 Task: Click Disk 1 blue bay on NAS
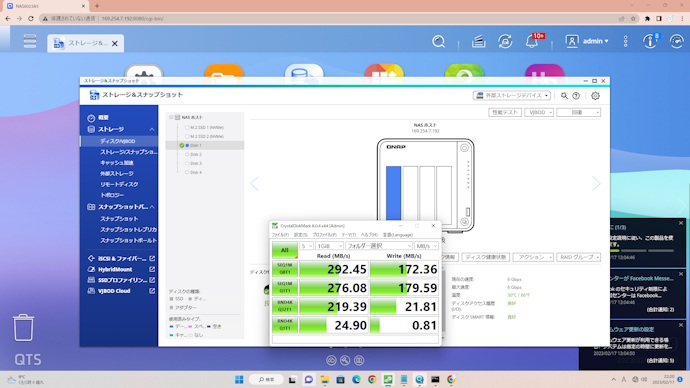[x=393, y=193]
